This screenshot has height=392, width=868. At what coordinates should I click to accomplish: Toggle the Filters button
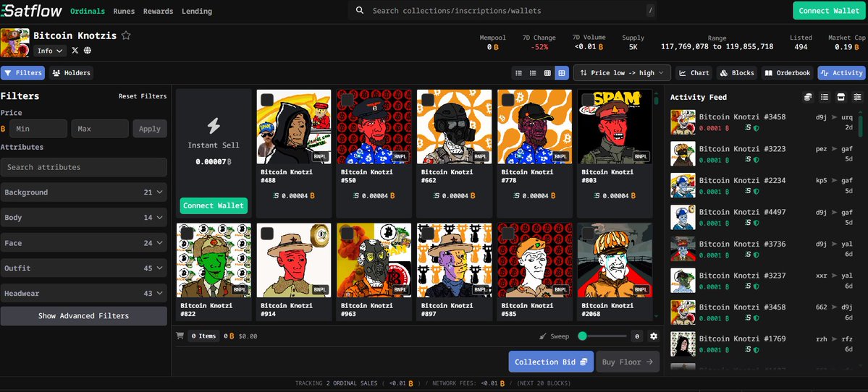(x=23, y=73)
